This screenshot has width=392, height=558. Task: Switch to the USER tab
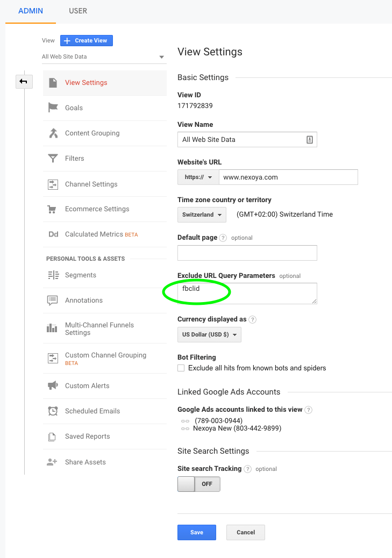[x=78, y=11]
